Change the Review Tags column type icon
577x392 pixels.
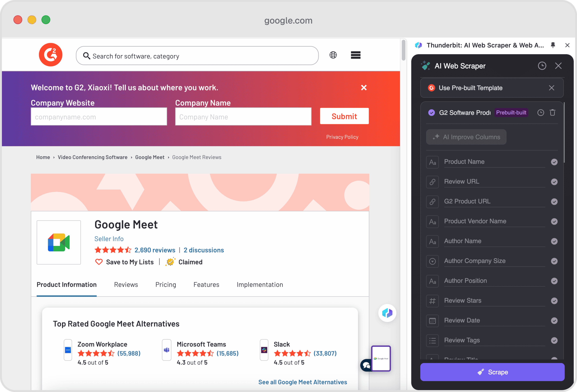[432, 341]
